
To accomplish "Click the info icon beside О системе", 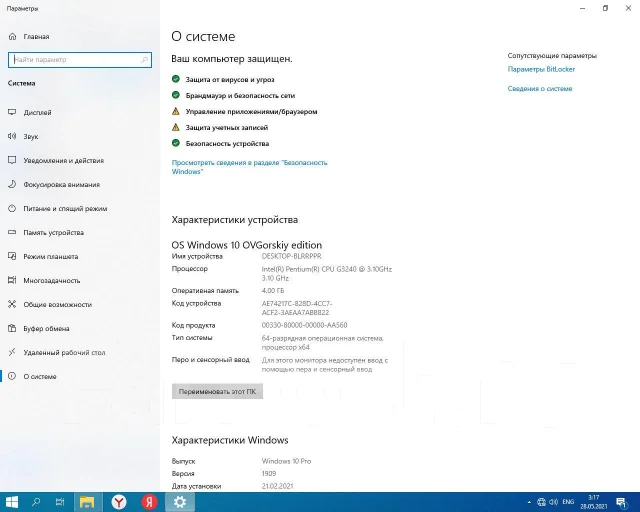I will (12, 376).
